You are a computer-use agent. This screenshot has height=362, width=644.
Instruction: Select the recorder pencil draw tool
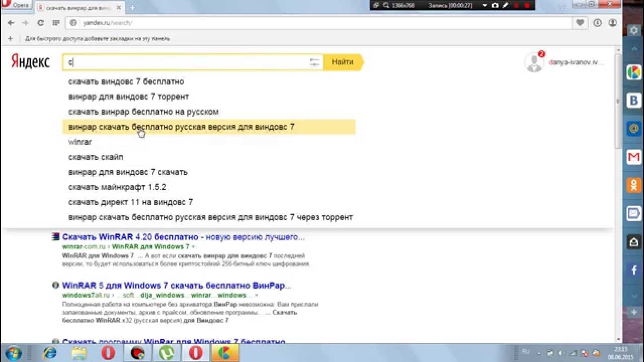[x=506, y=6]
